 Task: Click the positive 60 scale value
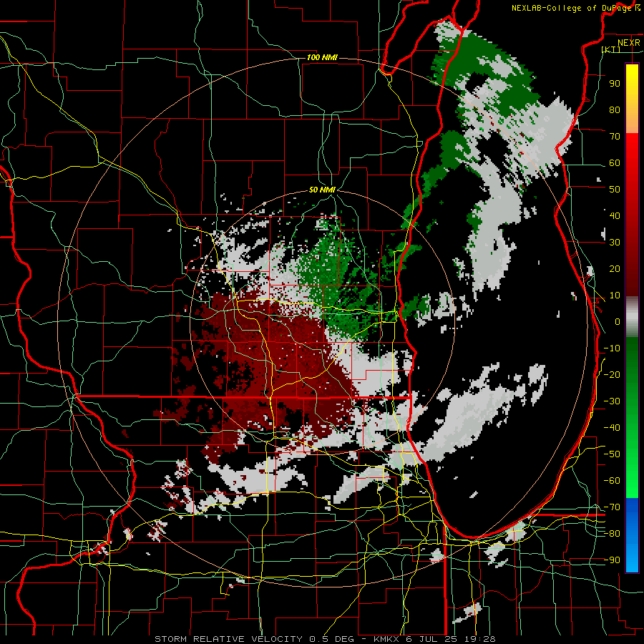(x=615, y=163)
